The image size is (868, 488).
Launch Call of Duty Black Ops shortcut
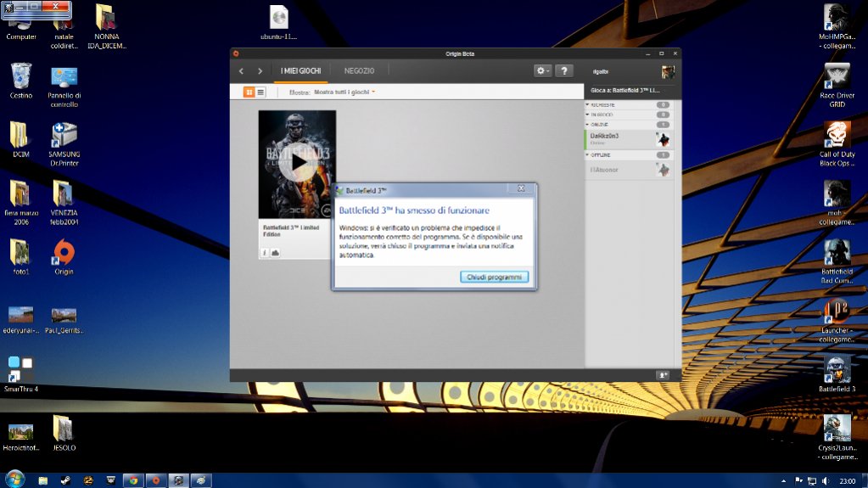click(837, 144)
